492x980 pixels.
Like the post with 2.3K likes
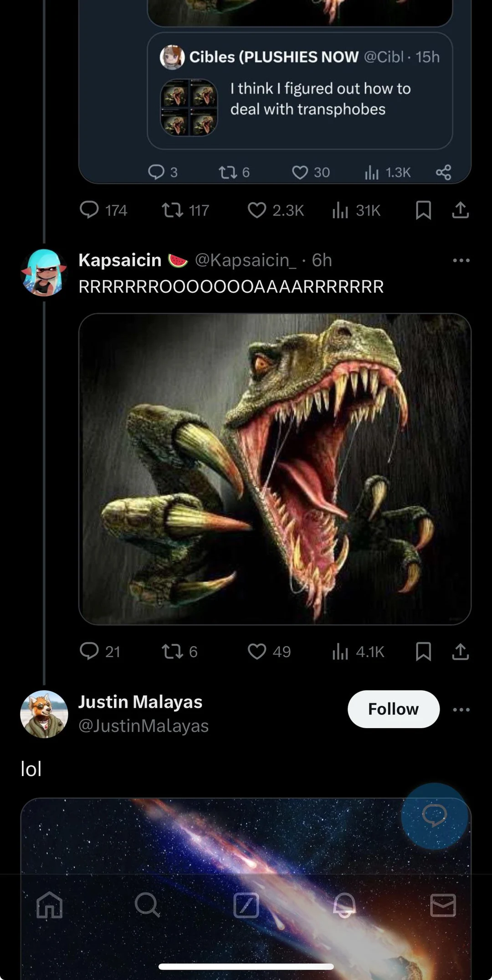pyautogui.click(x=257, y=210)
